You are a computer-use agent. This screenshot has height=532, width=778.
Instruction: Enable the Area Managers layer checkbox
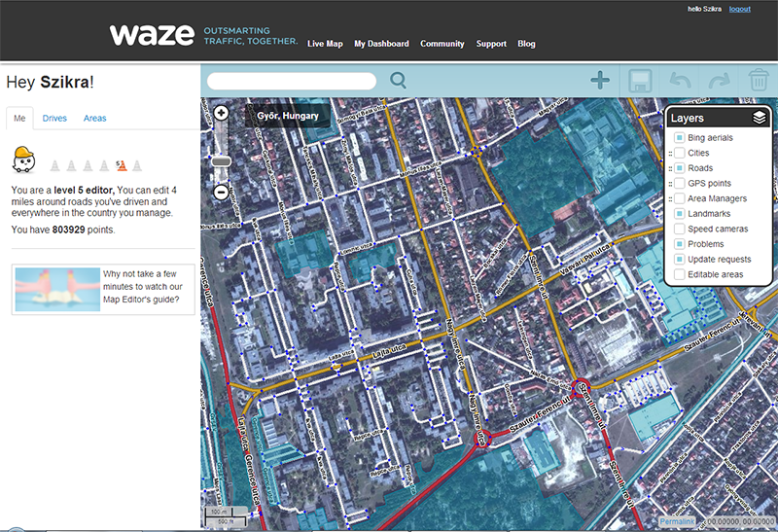tap(679, 198)
